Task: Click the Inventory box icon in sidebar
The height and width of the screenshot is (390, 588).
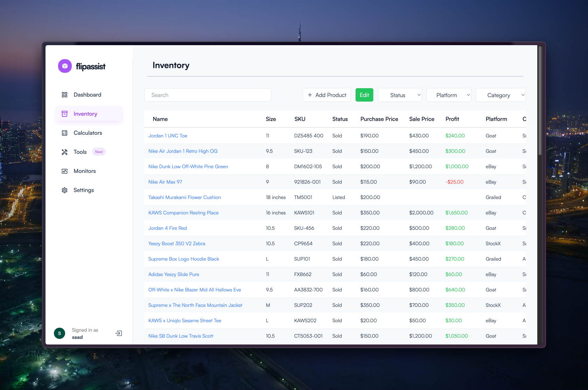Action: point(64,114)
